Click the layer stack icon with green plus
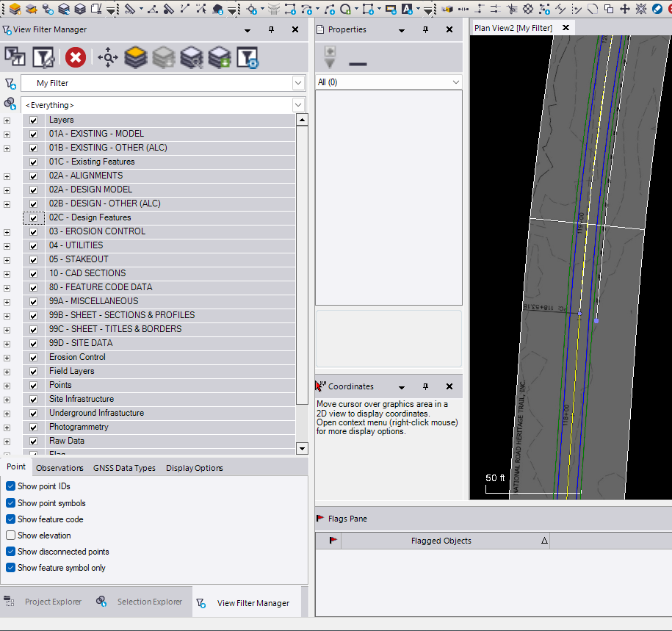672x631 pixels. 219,57
